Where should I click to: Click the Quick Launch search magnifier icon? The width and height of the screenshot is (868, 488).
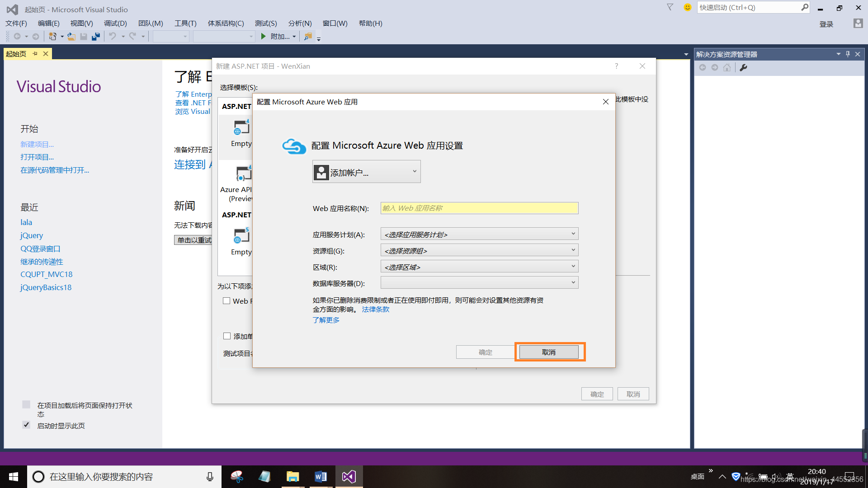point(804,7)
